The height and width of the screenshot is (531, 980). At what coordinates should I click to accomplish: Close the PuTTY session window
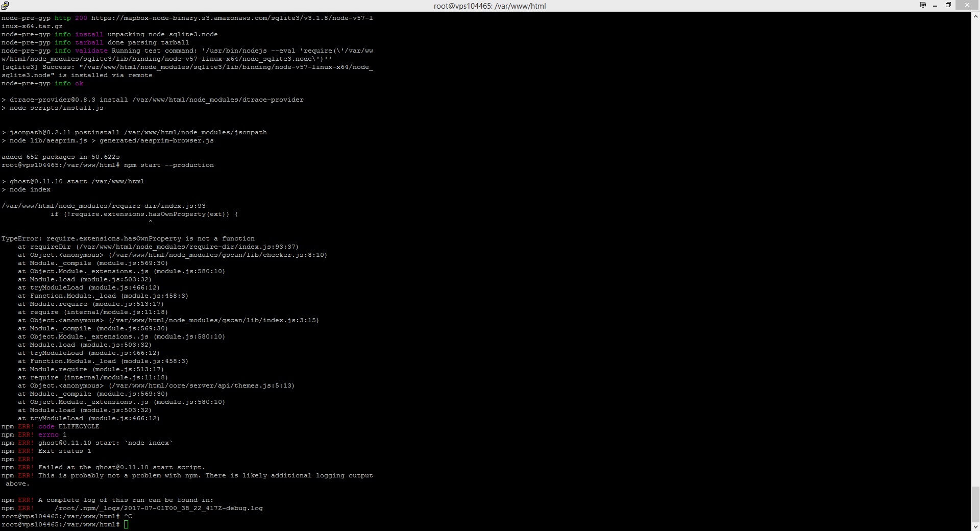coord(967,5)
